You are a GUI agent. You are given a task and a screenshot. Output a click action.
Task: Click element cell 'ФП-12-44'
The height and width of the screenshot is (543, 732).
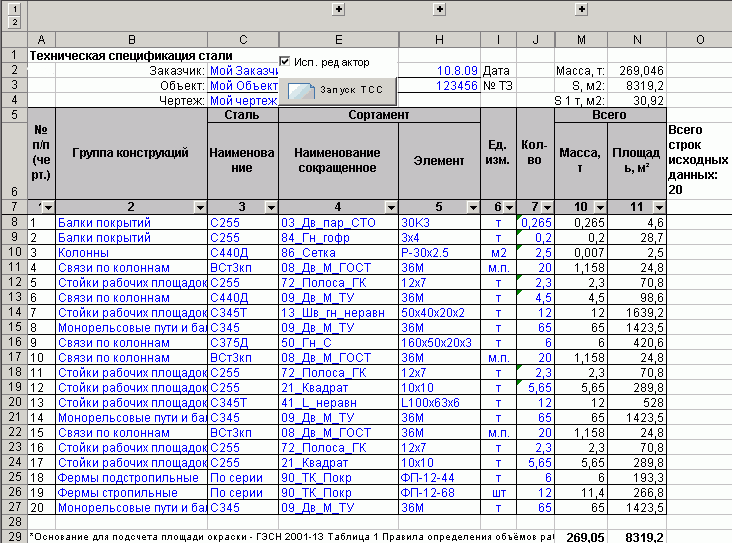coord(439,478)
